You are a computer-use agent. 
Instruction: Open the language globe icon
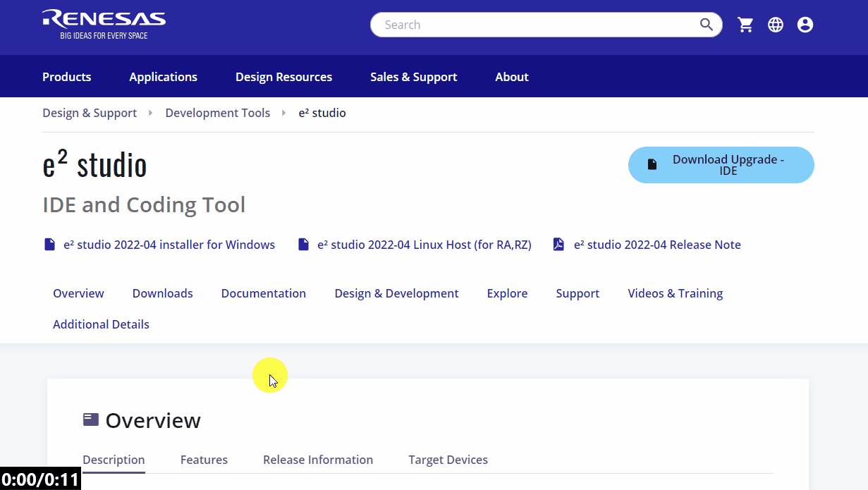pos(776,24)
